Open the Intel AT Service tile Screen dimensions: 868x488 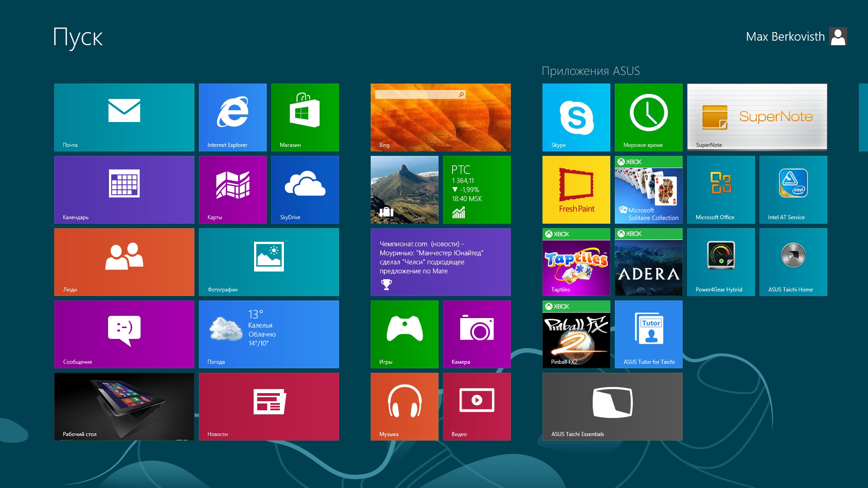coord(793,189)
